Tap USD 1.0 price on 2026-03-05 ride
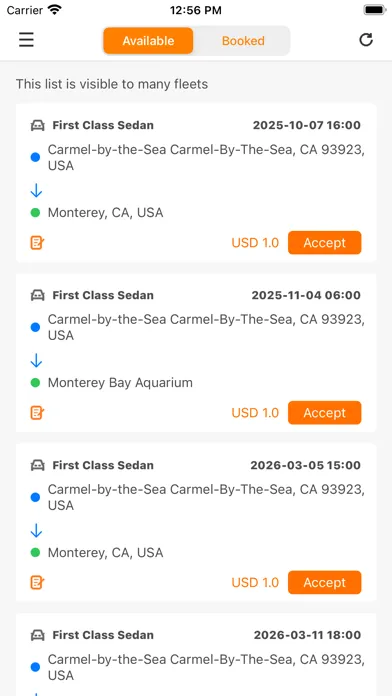 pyautogui.click(x=255, y=582)
